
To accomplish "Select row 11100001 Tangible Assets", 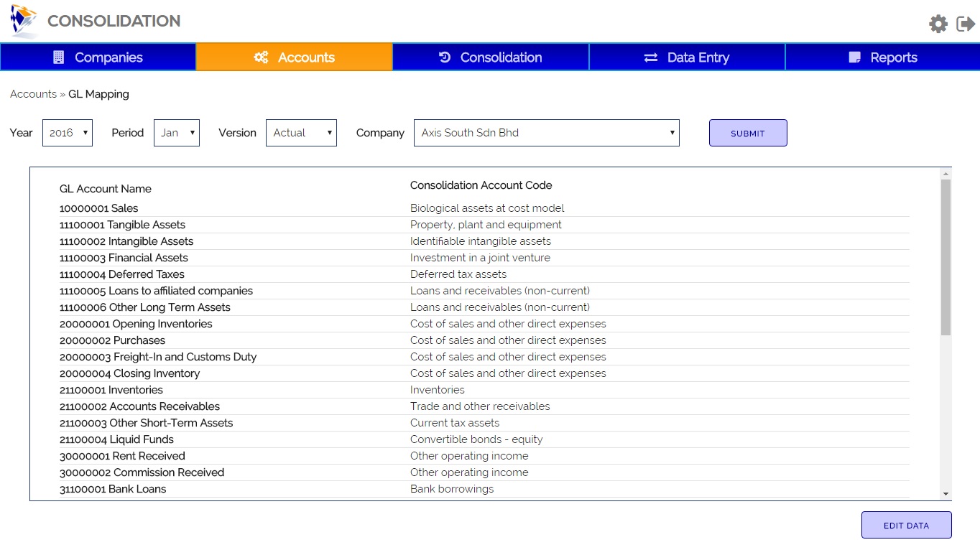I will tap(484, 225).
